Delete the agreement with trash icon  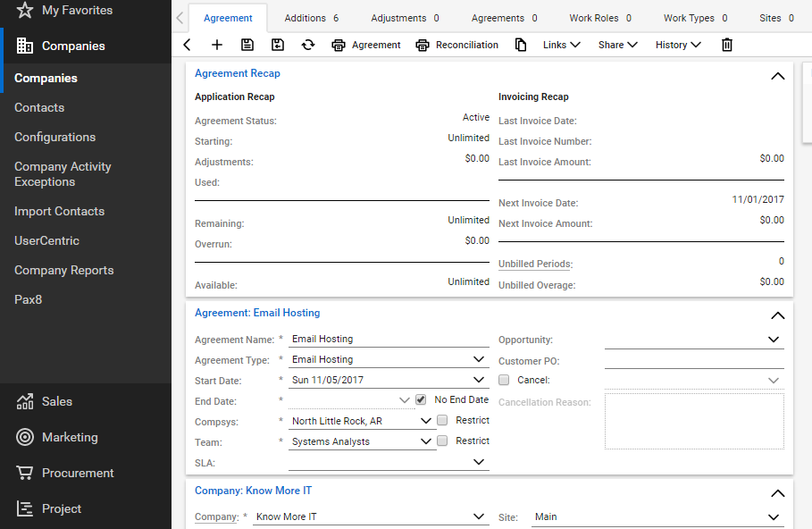click(x=727, y=45)
